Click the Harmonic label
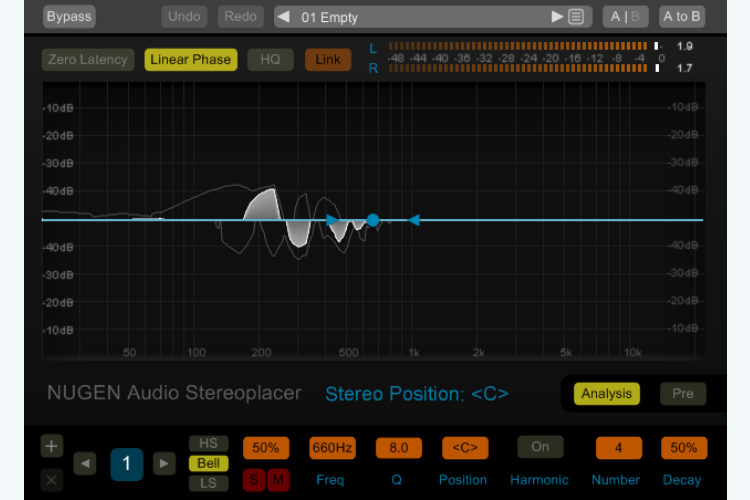 pyautogui.click(x=539, y=480)
